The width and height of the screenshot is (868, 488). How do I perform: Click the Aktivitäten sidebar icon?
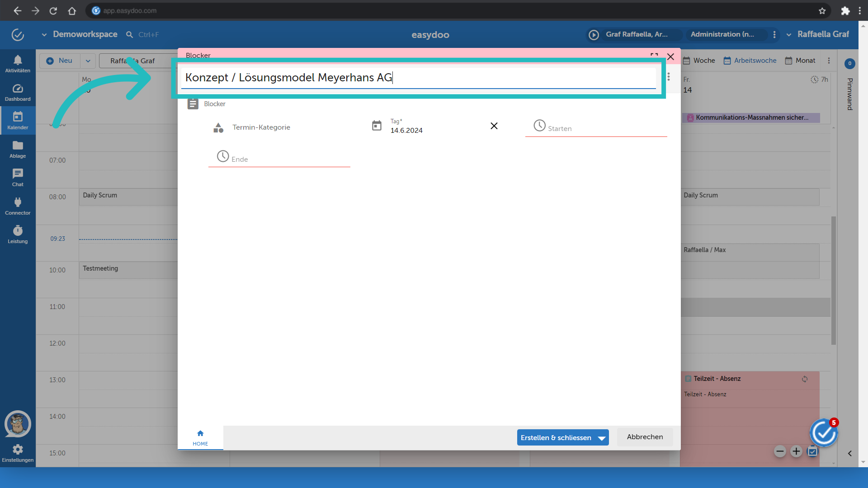pyautogui.click(x=17, y=64)
